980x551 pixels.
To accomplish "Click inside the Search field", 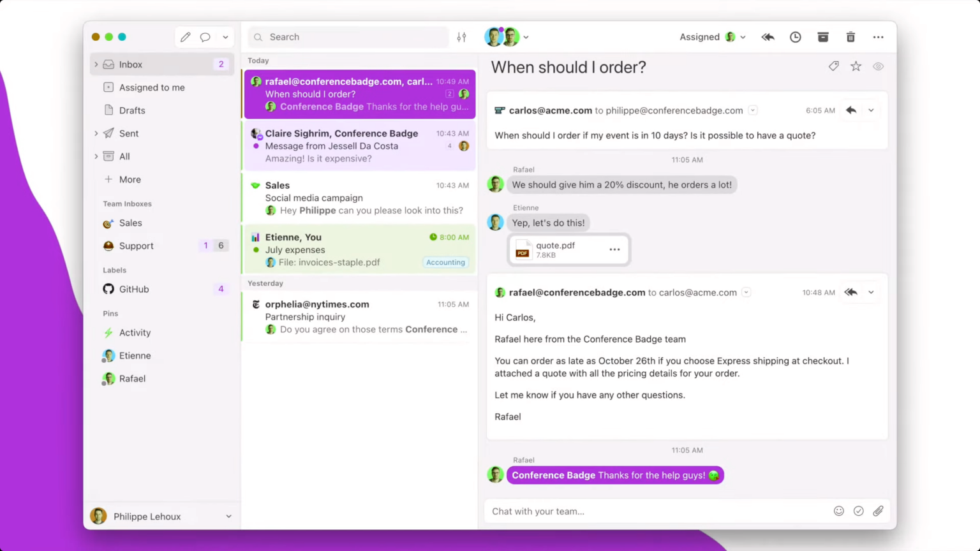I will 348,37.
